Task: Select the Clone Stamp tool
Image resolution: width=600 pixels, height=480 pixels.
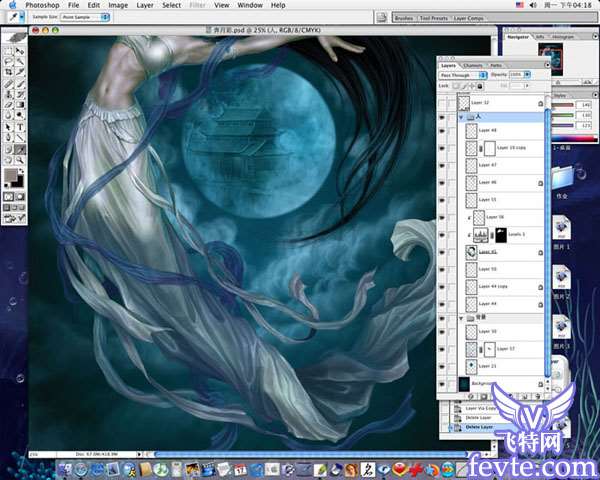Action: point(8,94)
